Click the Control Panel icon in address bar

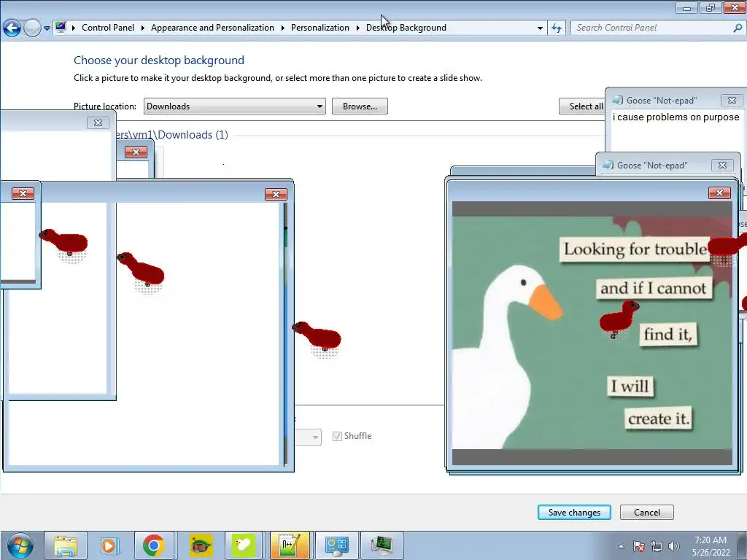pyautogui.click(x=61, y=27)
